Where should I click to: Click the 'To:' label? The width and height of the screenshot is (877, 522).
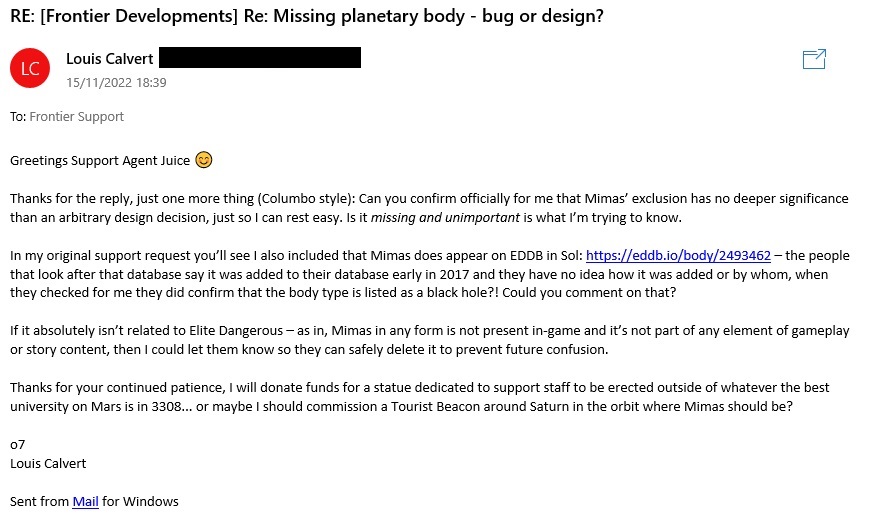(x=18, y=116)
